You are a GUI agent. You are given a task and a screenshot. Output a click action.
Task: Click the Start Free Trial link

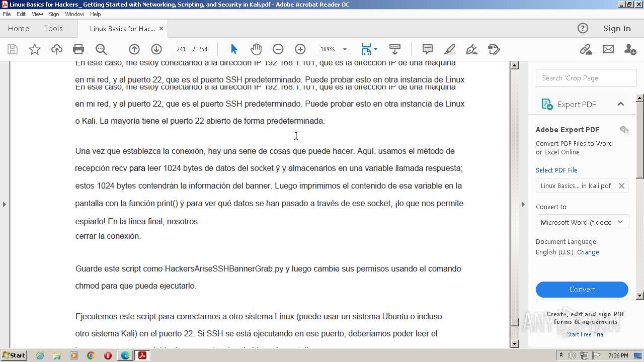point(586,334)
